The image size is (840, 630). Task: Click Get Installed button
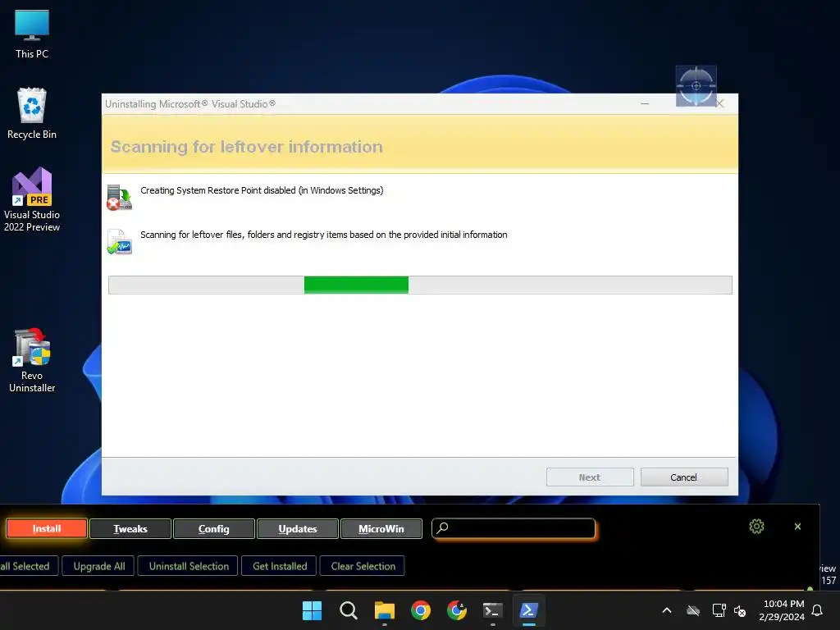click(280, 566)
